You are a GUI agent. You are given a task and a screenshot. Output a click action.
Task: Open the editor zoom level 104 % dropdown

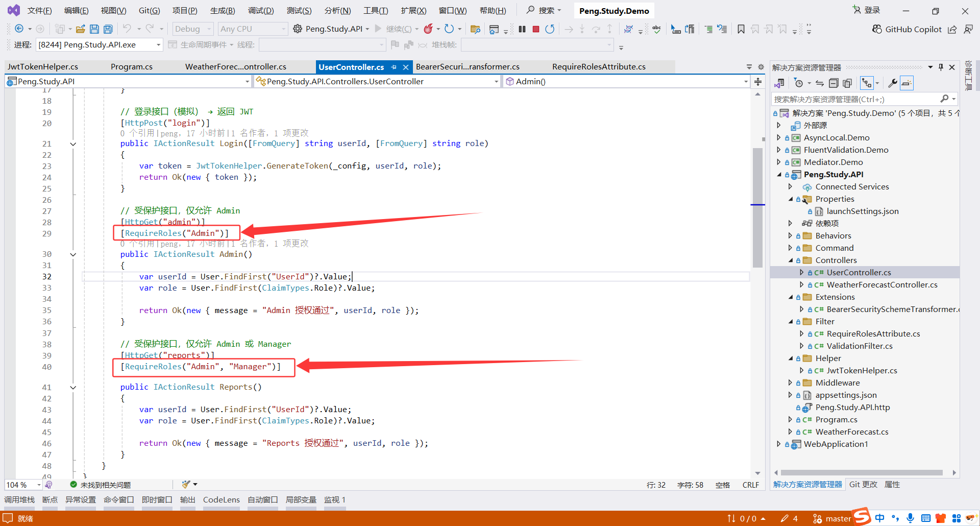point(23,485)
